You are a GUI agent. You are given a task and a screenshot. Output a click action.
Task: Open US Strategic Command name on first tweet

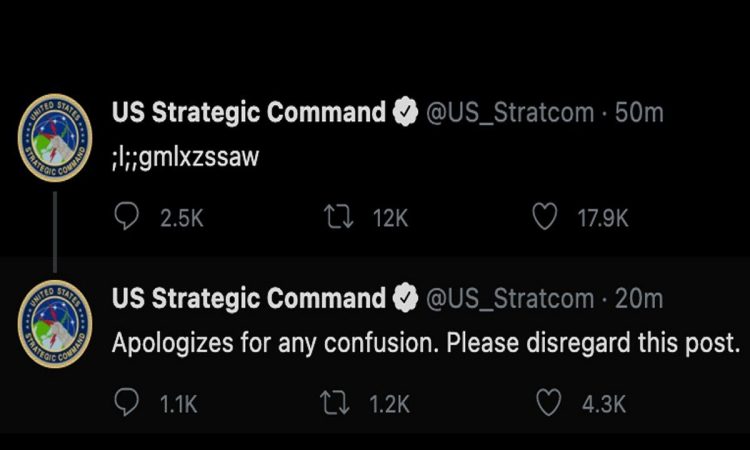pos(249,112)
